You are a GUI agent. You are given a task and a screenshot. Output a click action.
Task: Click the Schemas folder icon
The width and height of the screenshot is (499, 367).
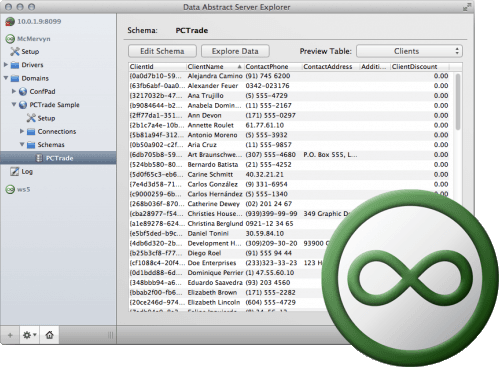31,145
